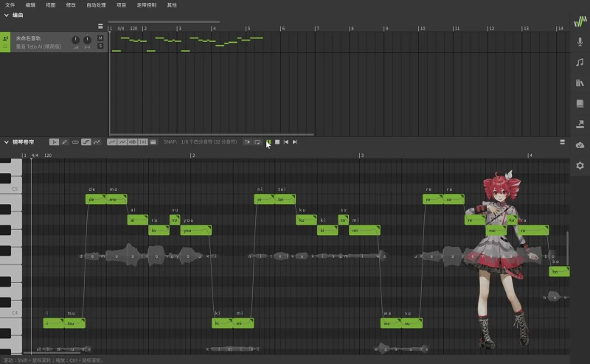The width and height of the screenshot is (590, 364).
Task: Toggle loop playback button
Action: click(x=257, y=141)
